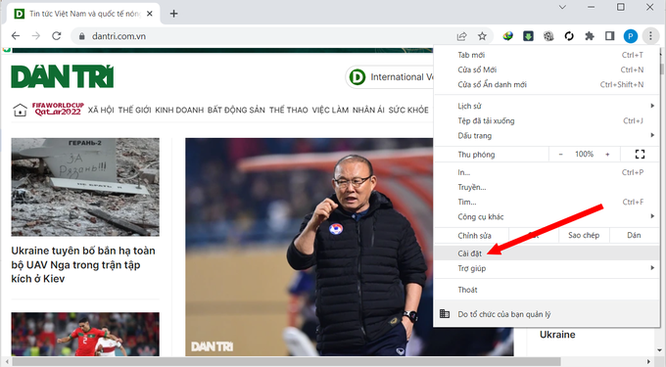Open the THỂ THAO section

pos(288,110)
